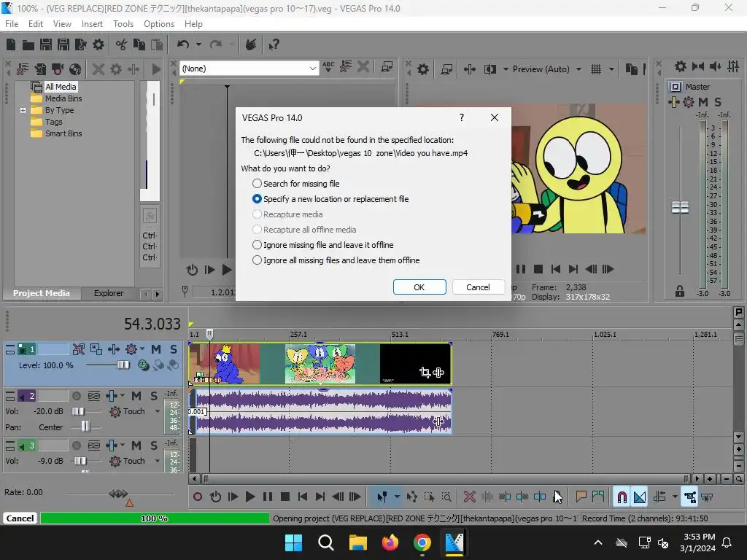This screenshot has height=560, width=747.
Task: Click the Undo arrow icon
Action: click(x=183, y=44)
